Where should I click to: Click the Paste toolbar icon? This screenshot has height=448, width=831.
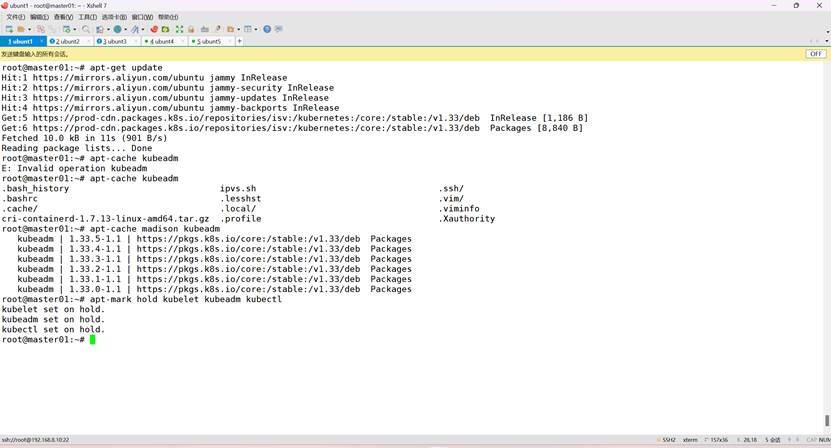click(x=53, y=29)
